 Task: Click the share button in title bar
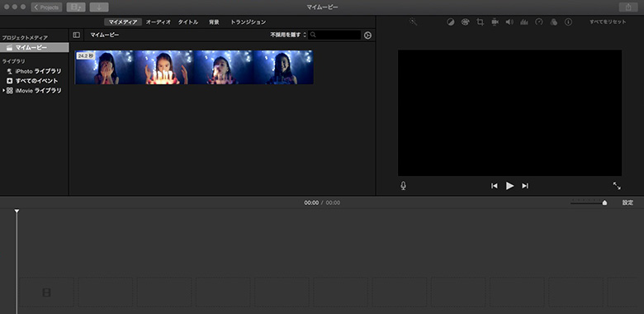coord(628,7)
